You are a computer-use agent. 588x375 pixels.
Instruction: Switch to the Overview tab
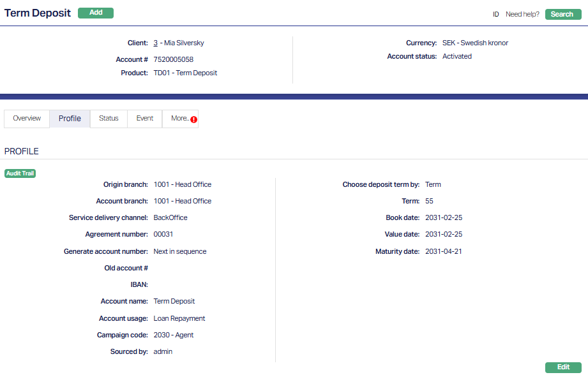[x=27, y=119]
